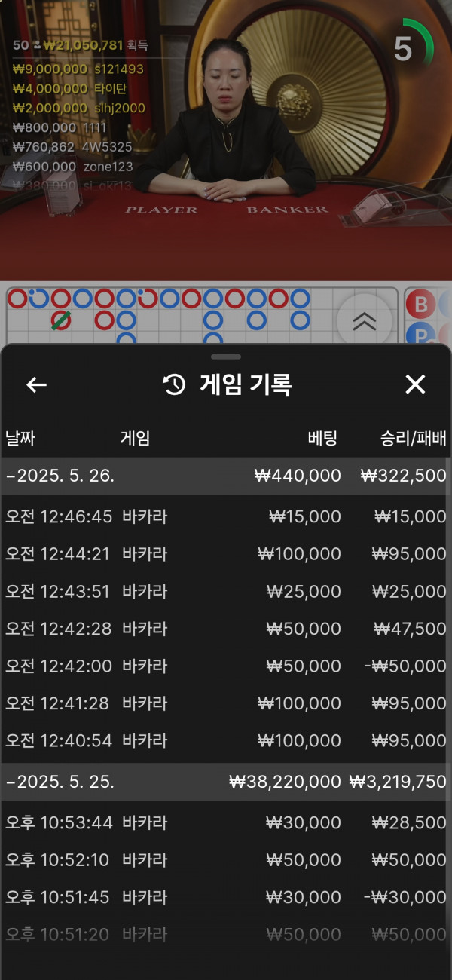
Task: Go back using the left arrow
Action: coord(36,385)
